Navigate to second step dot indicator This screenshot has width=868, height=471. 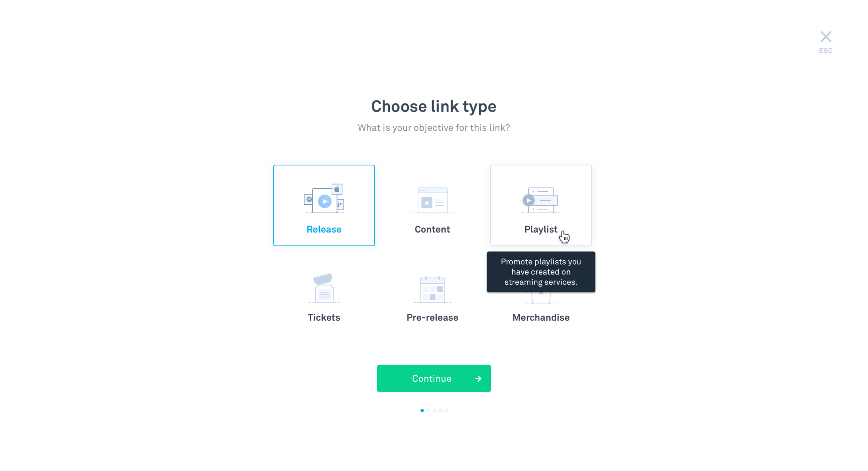coord(428,411)
